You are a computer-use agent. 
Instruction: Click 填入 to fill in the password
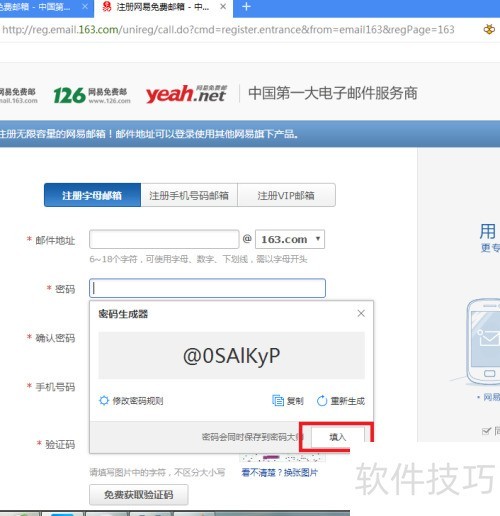[338, 437]
